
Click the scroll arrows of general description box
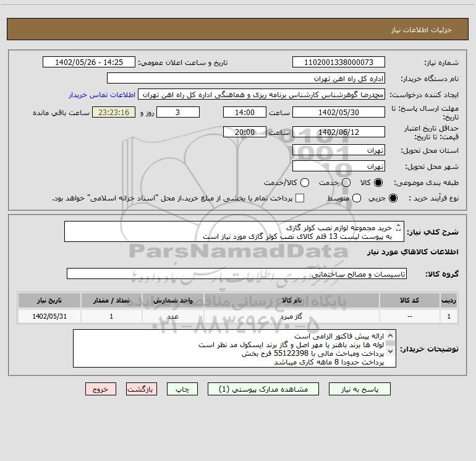point(399,228)
